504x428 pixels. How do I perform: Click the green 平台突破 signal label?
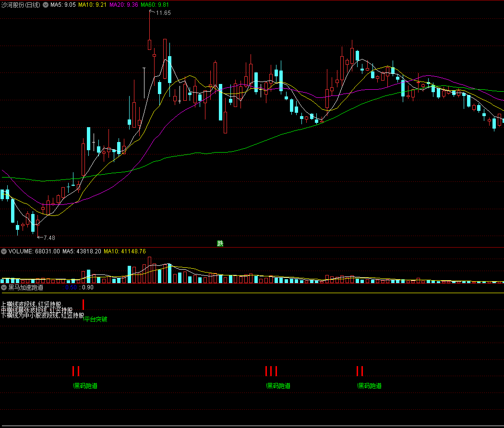[96, 319]
